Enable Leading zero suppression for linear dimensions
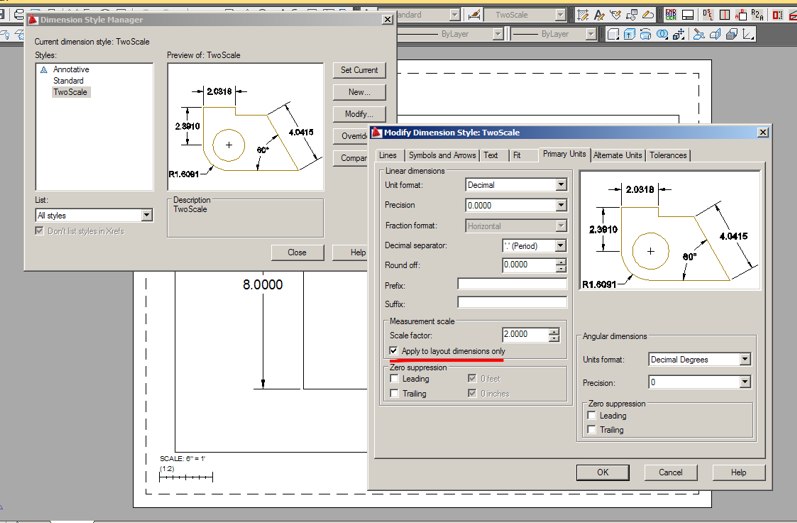 click(394, 379)
